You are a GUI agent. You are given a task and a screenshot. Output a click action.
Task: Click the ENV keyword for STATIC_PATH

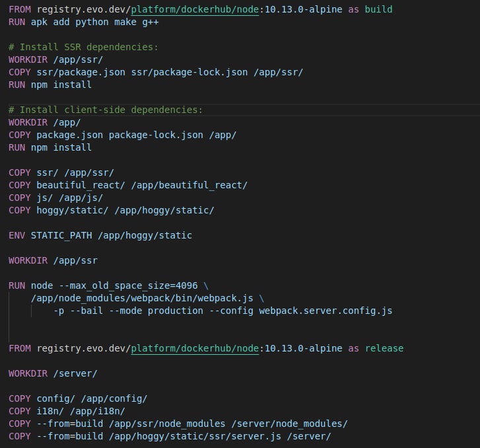click(x=17, y=235)
